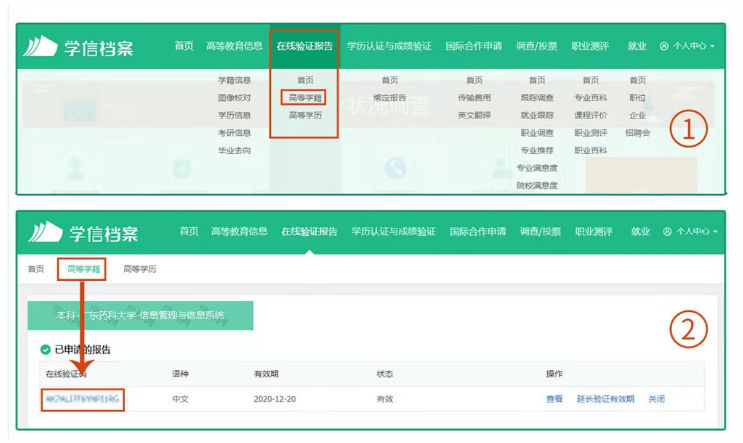Click the 学信档案 logo in panel ①
Viewport: 743px width, 443px height.
tap(80, 47)
